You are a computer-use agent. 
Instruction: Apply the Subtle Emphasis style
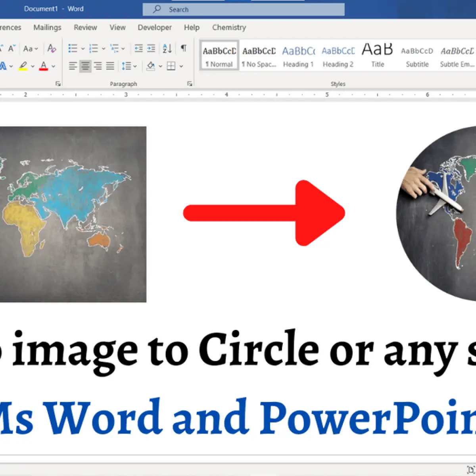(457, 56)
